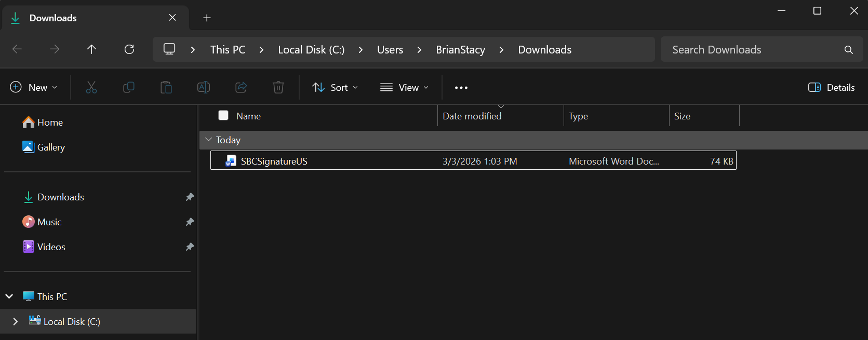Open the Sort dropdown menu
Image resolution: width=868 pixels, height=340 pixels.
[x=335, y=87]
